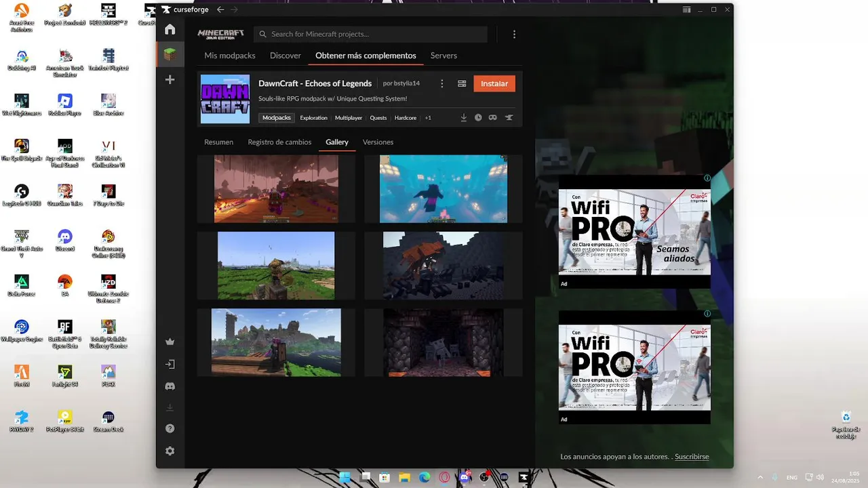The image size is (868, 488).
Task: Click the upper Wifi PRO advertisement
Action: click(x=635, y=232)
